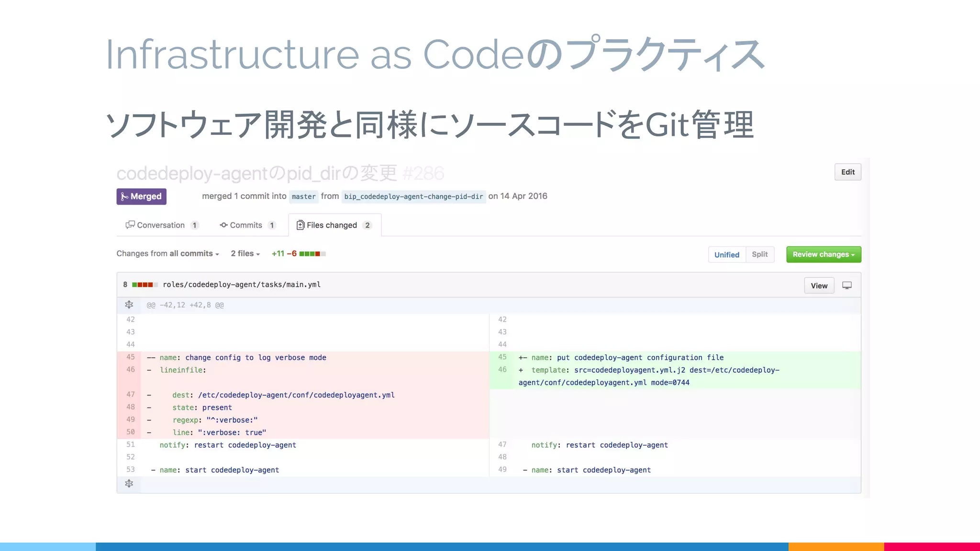The width and height of the screenshot is (980, 551).
Task: Switch to the Commits tab
Action: (x=247, y=225)
